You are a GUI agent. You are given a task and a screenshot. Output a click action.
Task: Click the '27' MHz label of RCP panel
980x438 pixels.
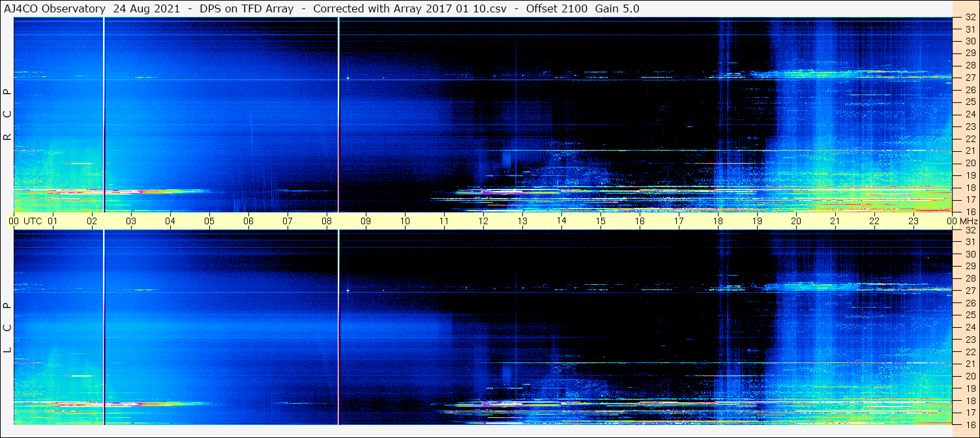pos(970,78)
